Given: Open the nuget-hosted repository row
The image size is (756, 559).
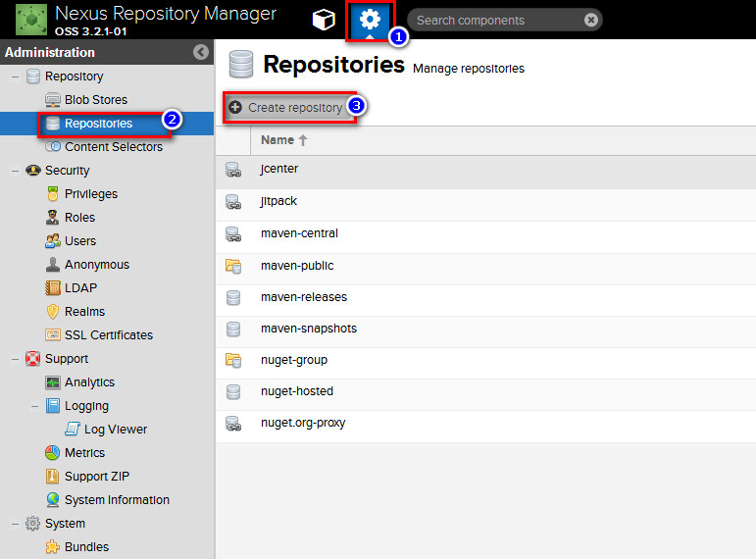Looking at the screenshot, I should pyautogui.click(x=485, y=394).
